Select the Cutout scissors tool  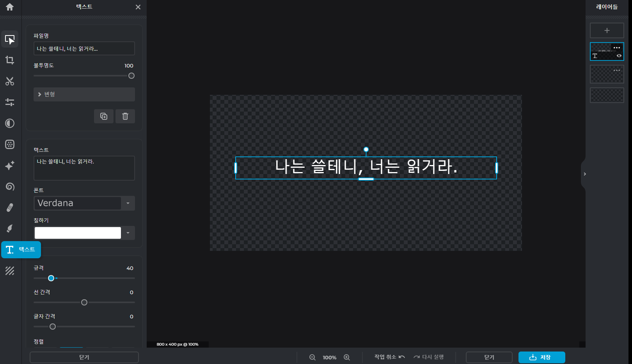tap(10, 81)
